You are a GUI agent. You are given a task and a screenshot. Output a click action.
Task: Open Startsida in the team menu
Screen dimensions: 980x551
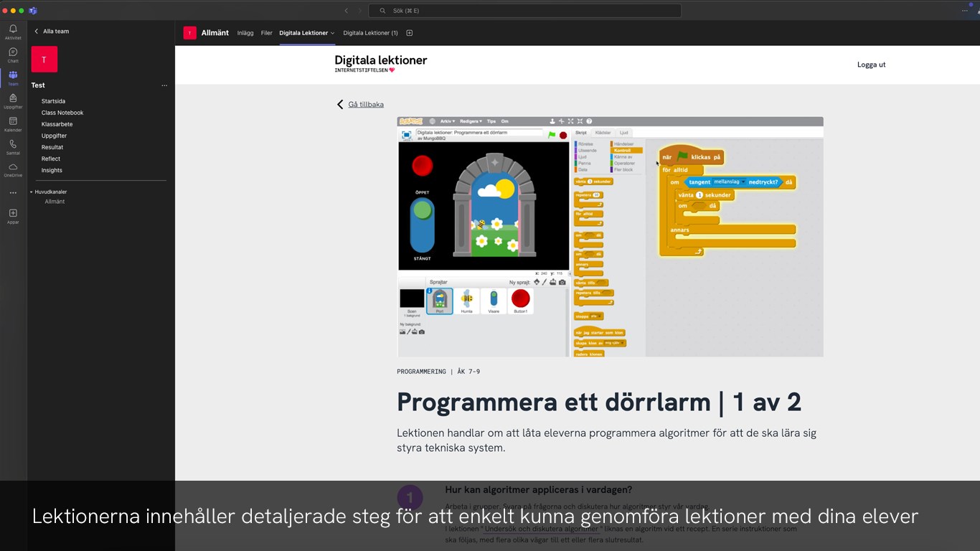click(x=53, y=101)
